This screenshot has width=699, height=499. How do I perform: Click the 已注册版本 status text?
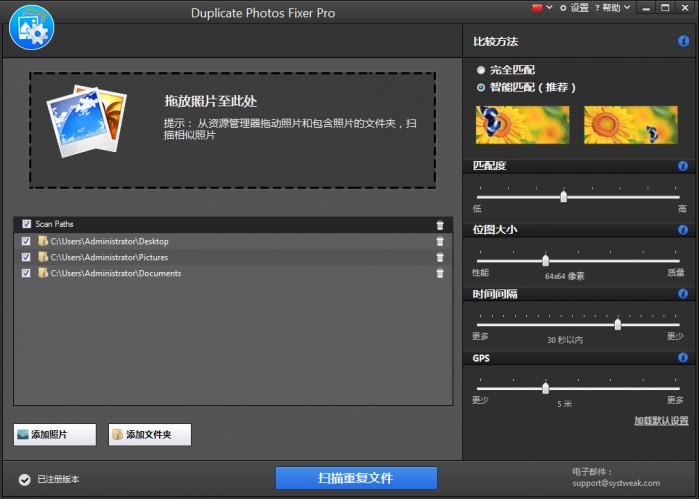58,479
